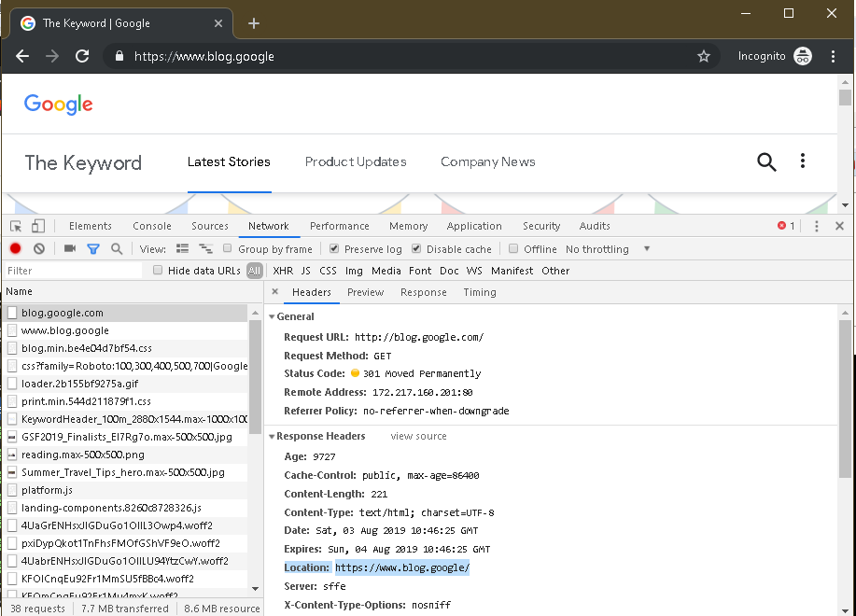This screenshot has height=616, width=856.
Task: Collapse the General section
Action: [272, 317]
